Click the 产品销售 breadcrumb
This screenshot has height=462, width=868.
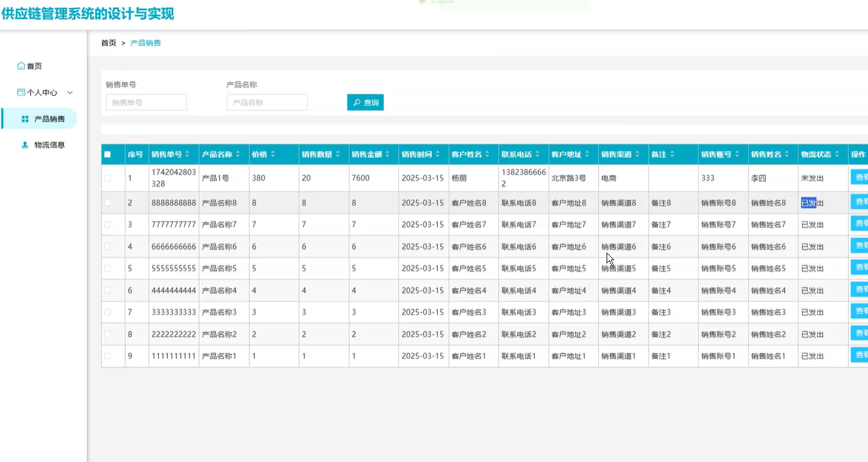[146, 43]
